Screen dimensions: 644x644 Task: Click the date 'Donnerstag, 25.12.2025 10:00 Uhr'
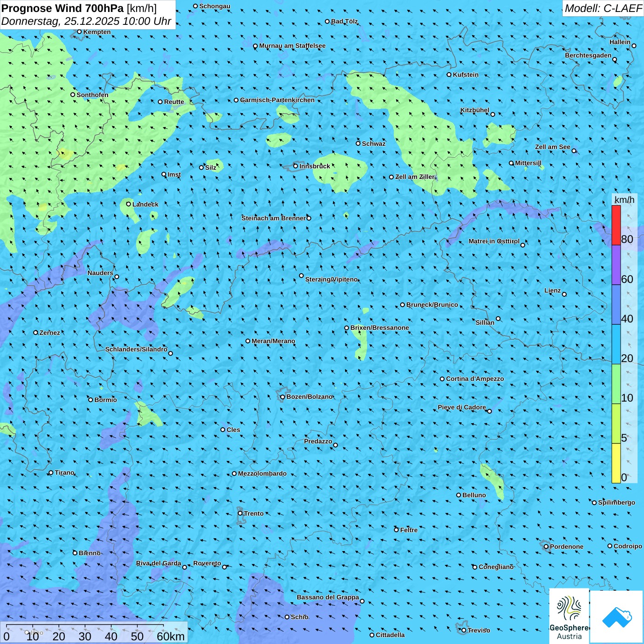[x=86, y=21]
